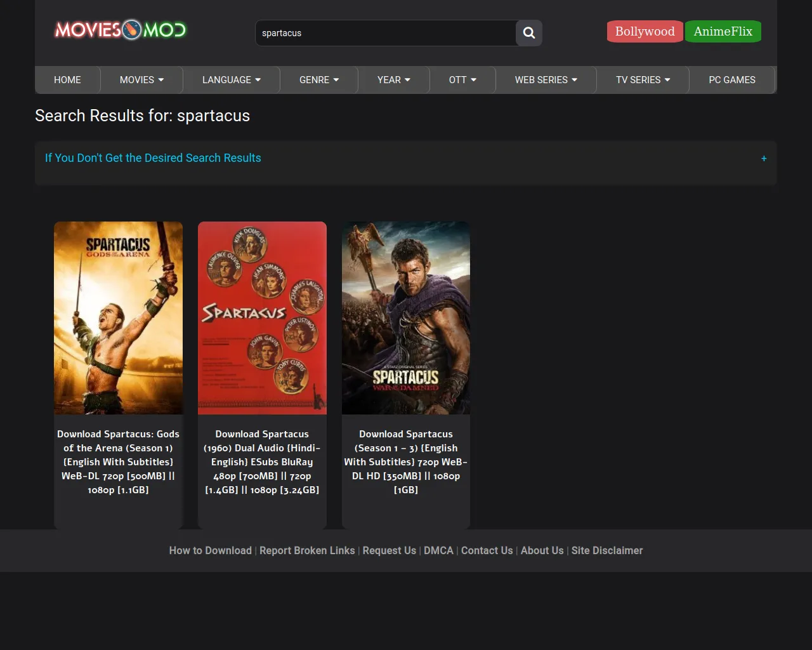The image size is (812, 650).
Task: Open the AnimeFlix button
Action: [x=723, y=31]
